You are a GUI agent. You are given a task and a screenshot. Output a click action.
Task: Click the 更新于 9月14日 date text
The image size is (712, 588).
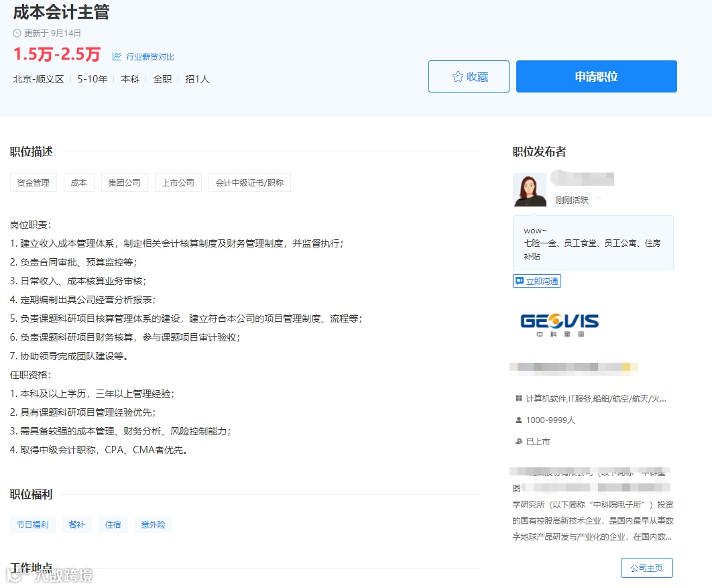(53, 33)
